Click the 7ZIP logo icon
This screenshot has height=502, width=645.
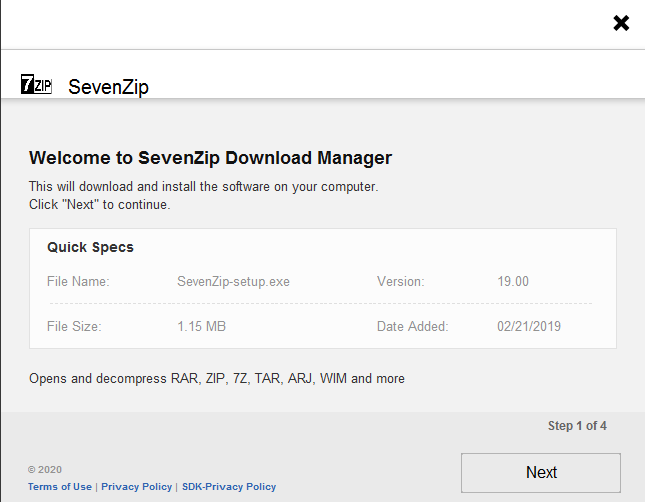(x=36, y=84)
